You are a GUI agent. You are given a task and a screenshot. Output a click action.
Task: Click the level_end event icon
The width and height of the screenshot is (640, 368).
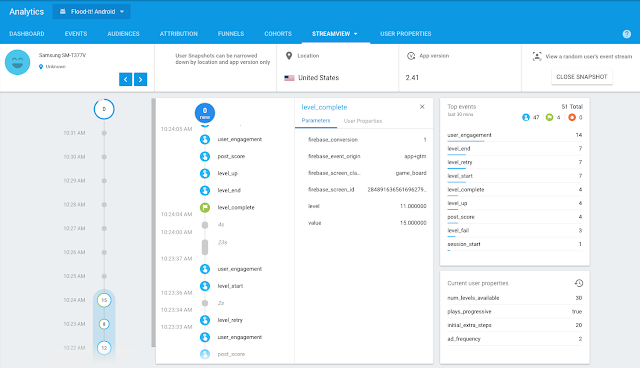[205, 191]
